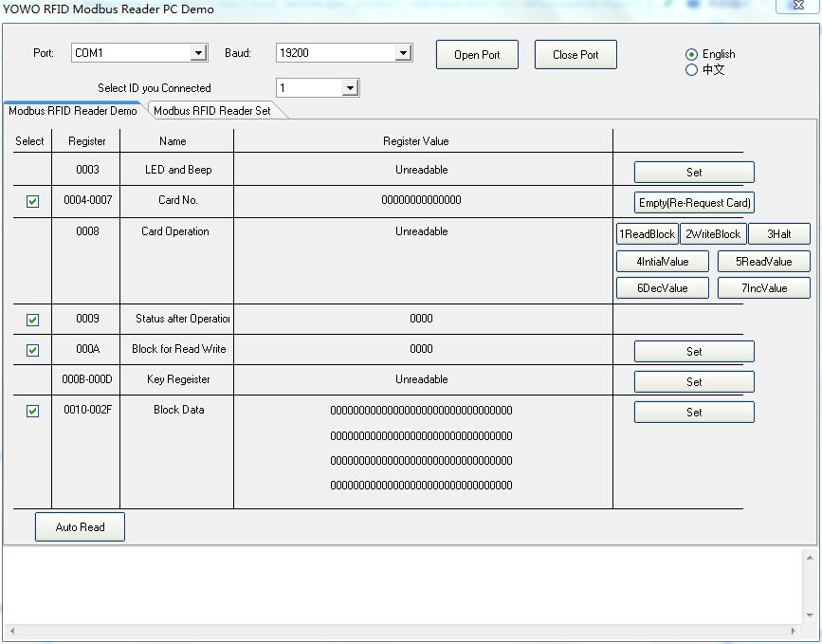
Task: Click the 1ReadBlock operation button
Action: pyautogui.click(x=647, y=234)
